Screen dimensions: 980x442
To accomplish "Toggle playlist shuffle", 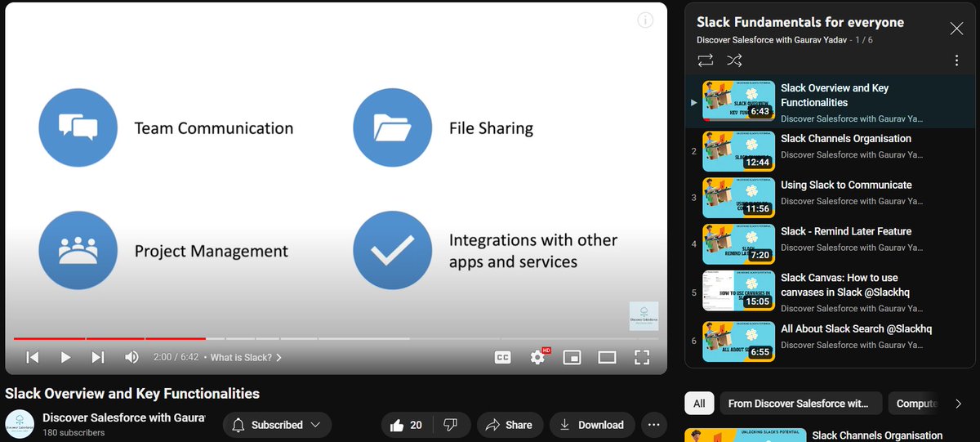I will tap(734, 60).
